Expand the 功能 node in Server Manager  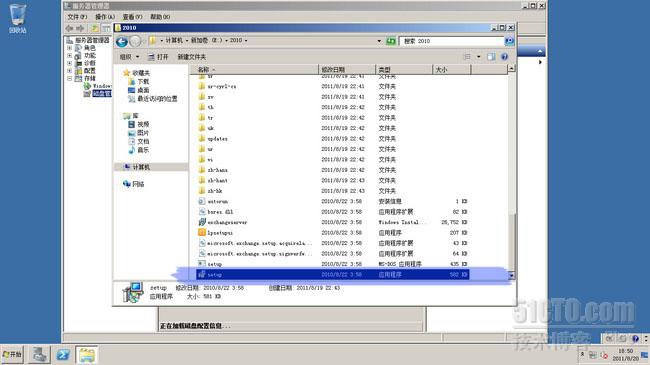tap(70, 56)
